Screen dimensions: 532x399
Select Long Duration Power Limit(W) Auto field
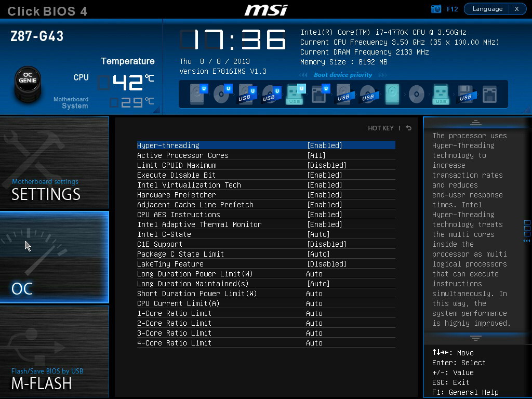[314, 273]
